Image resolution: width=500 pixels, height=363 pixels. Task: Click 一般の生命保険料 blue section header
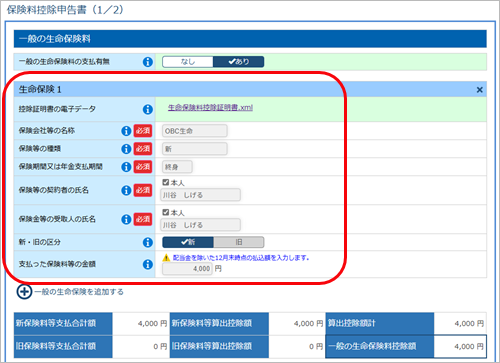coord(250,39)
